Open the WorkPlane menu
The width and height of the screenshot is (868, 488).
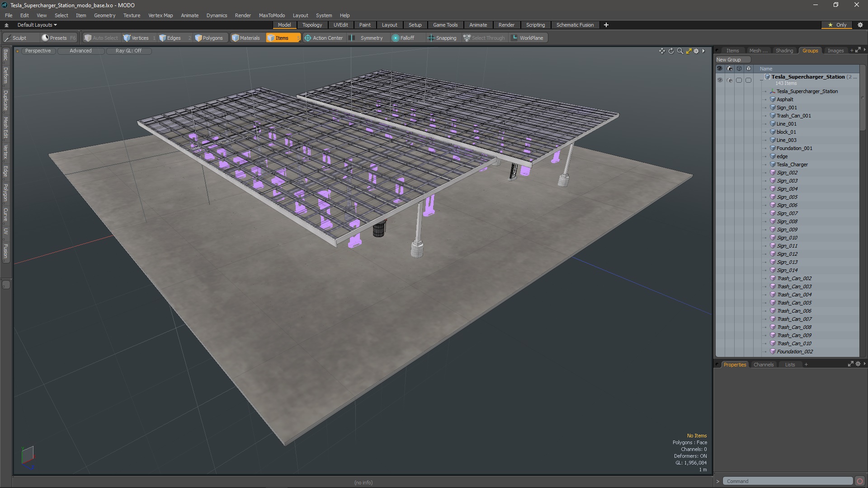tap(528, 38)
